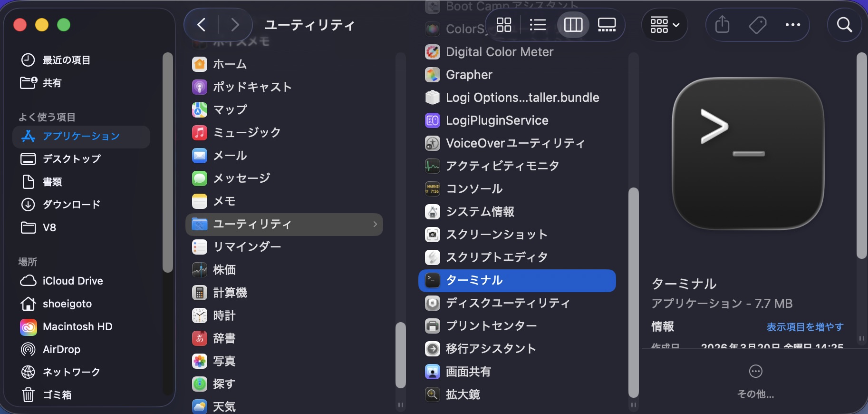868x414 pixels.
Task: Select Digital Color Meter icon
Action: 432,52
